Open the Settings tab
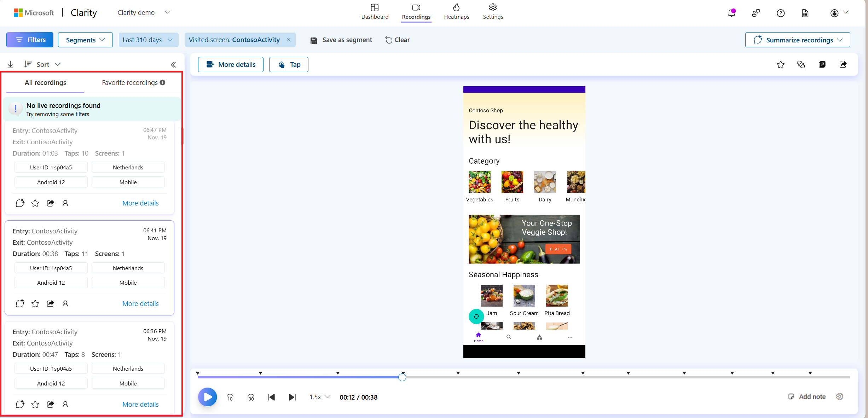This screenshot has height=418, width=868. point(493,12)
